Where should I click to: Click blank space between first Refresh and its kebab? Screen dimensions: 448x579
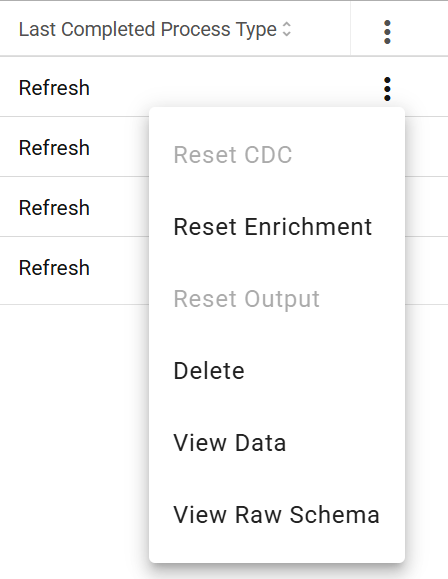[236, 88]
